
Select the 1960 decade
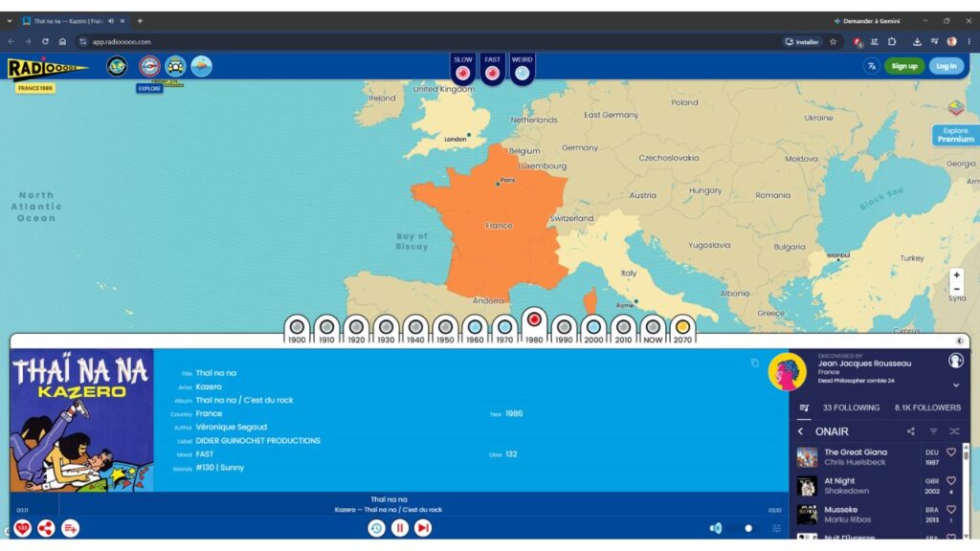475,329
